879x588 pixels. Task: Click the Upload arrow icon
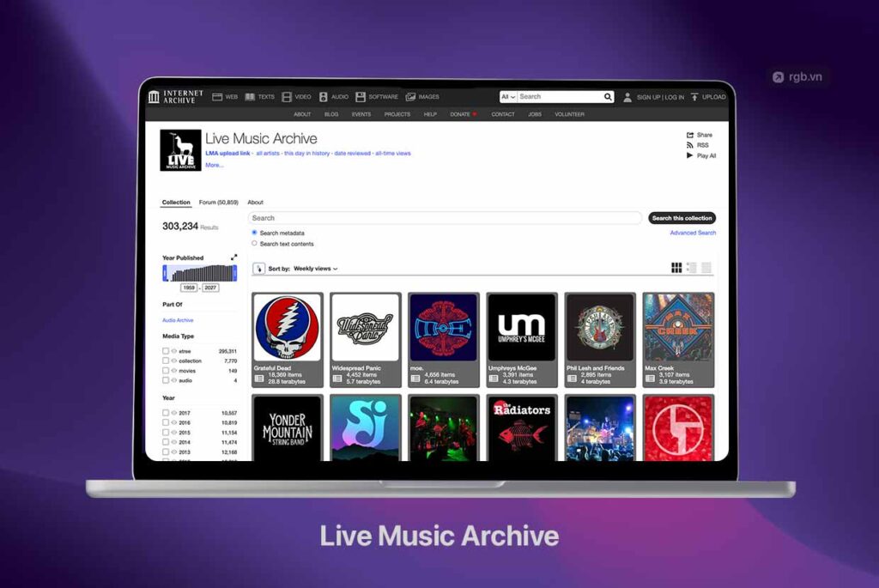click(x=694, y=97)
